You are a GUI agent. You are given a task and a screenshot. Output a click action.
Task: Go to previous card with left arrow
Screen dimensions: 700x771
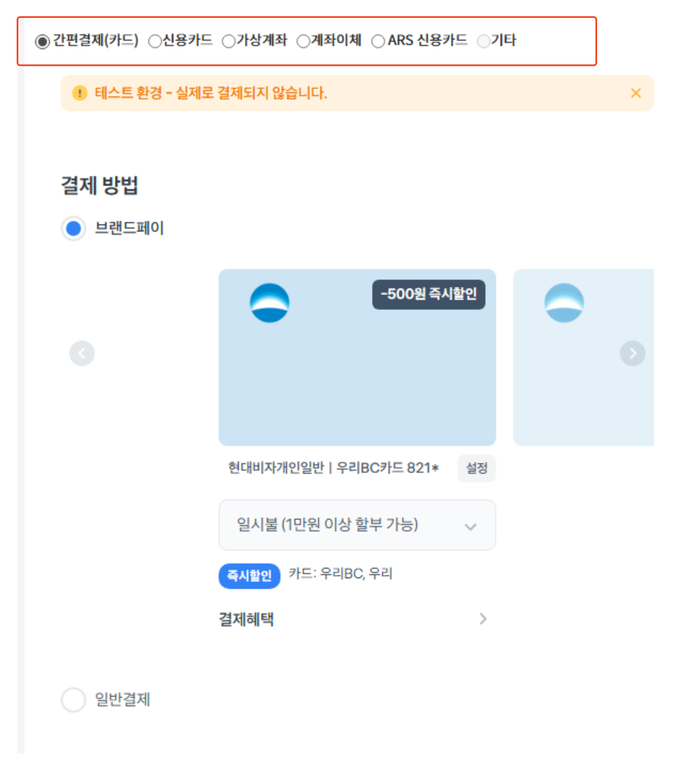pos(82,353)
